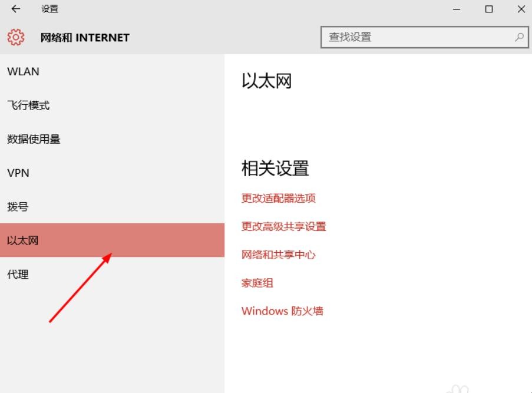Image resolution: width=532 pixels, height=393 pixels.
Task: Open the 代理 settings section
Action: click(18, 274)
